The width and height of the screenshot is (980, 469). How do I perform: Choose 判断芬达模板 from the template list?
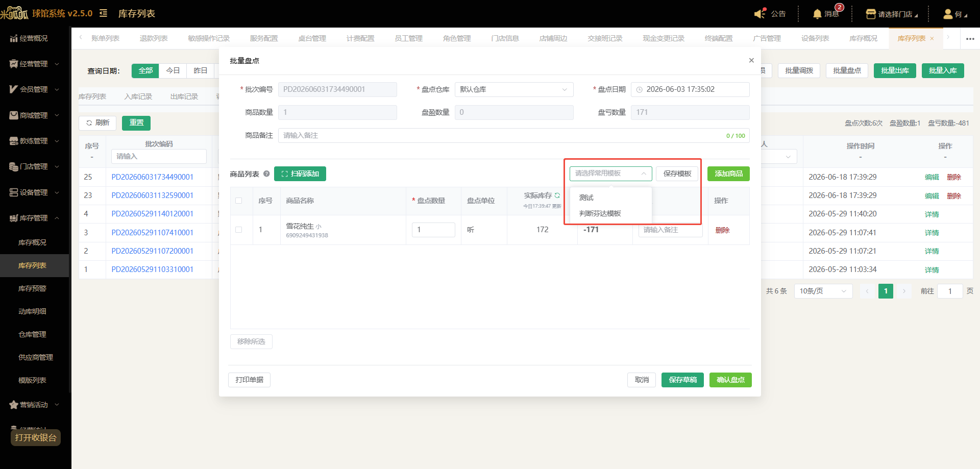[600, 213]
